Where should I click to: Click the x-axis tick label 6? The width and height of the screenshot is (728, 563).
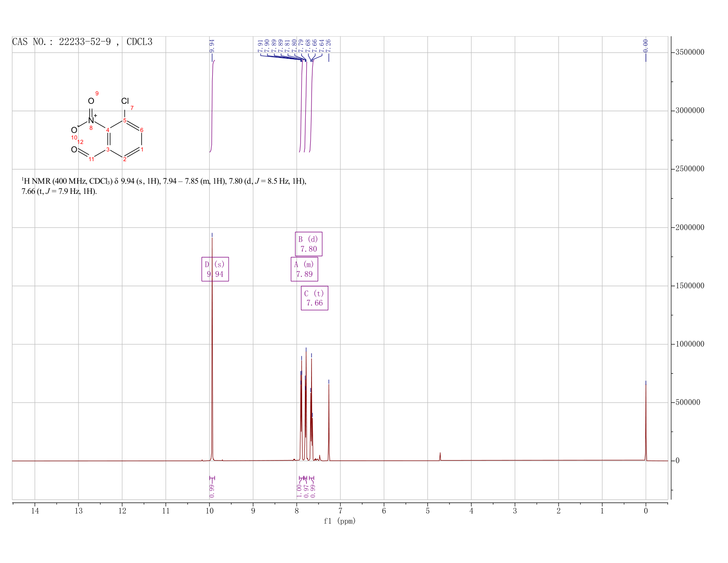[x=384, y=511]
